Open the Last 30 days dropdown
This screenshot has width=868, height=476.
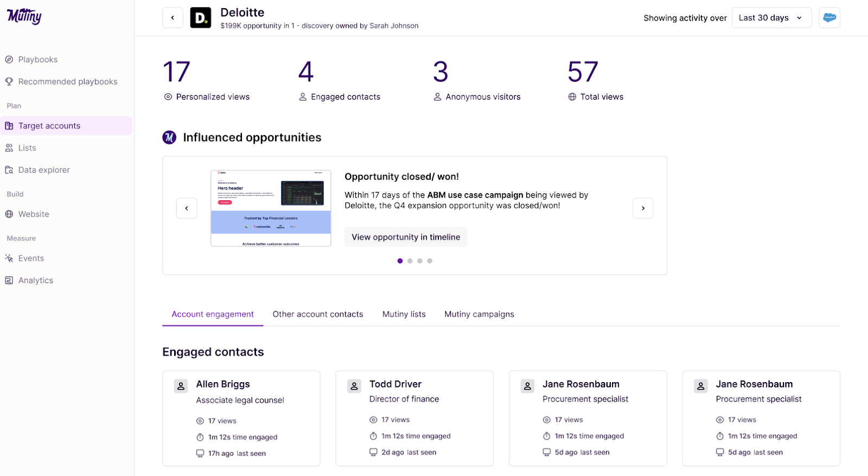point(771,18)
